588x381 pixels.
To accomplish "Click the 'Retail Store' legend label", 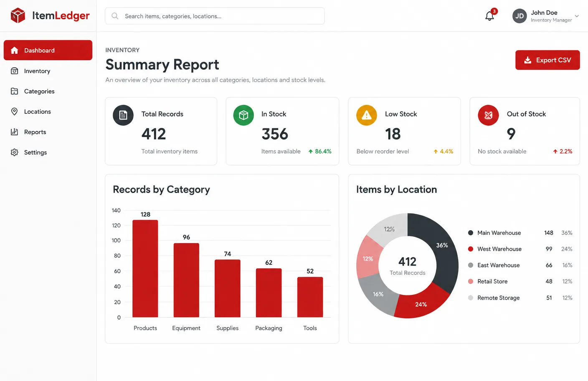I will pos(492,282).
